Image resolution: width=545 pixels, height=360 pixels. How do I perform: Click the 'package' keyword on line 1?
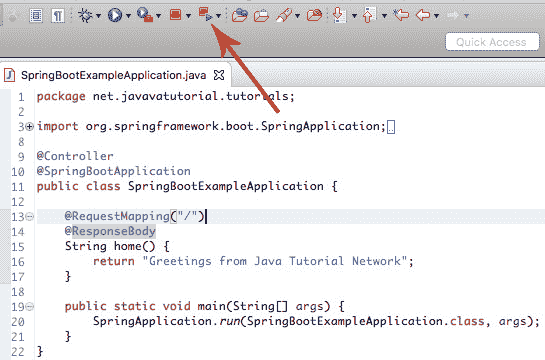pos(61,96)
